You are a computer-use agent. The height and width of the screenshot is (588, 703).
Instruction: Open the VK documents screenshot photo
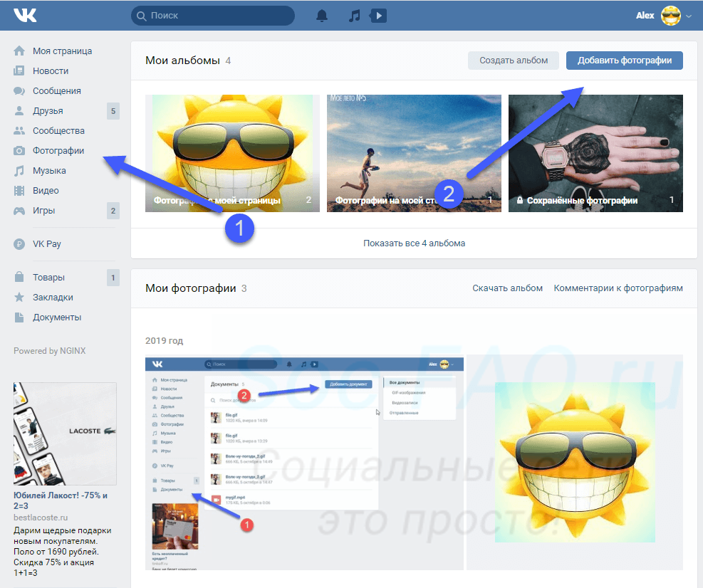tap(304, 463)
